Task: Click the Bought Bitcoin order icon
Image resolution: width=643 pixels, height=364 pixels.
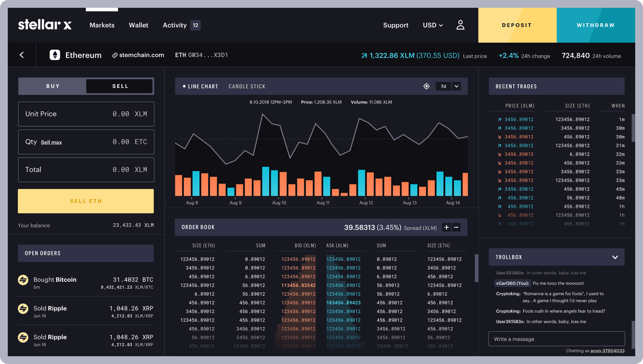Action: (x=23, y=280)
